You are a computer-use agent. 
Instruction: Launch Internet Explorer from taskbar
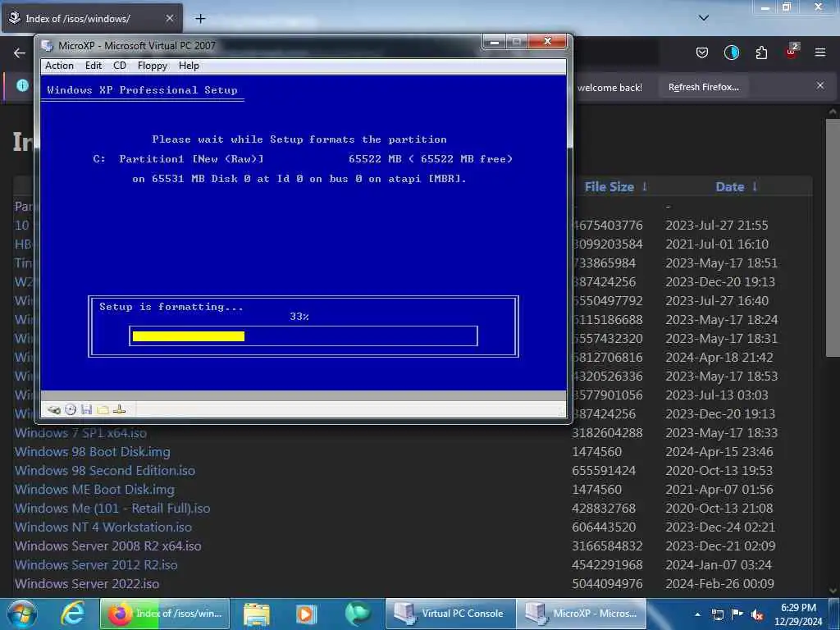(x=73, y=614)
